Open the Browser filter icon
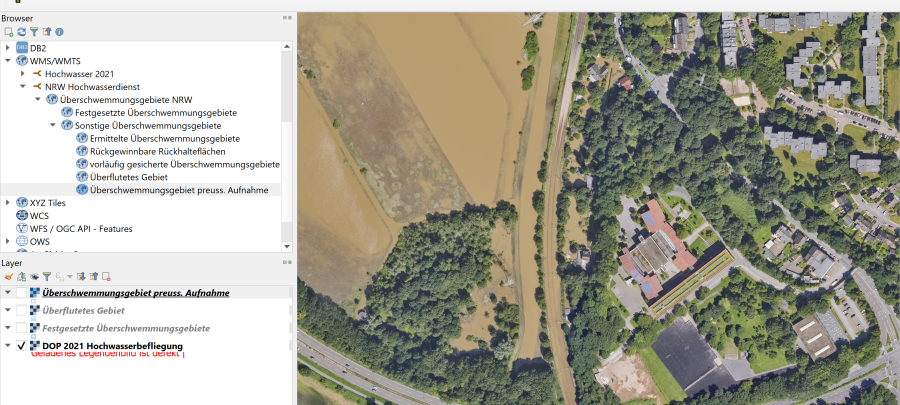The image size is (900, 405). click(x=34, y=32)
